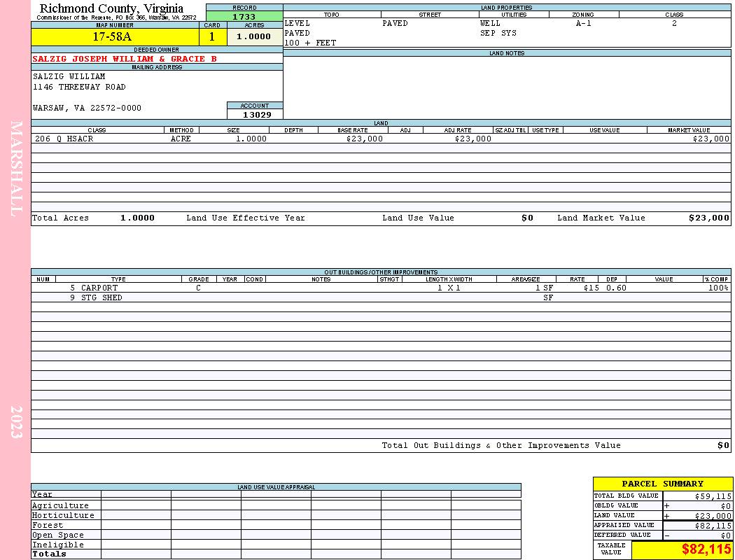Screen dimensions: 735x560
Task: Click total bldg value $59,115
Action: coord(713,496)
